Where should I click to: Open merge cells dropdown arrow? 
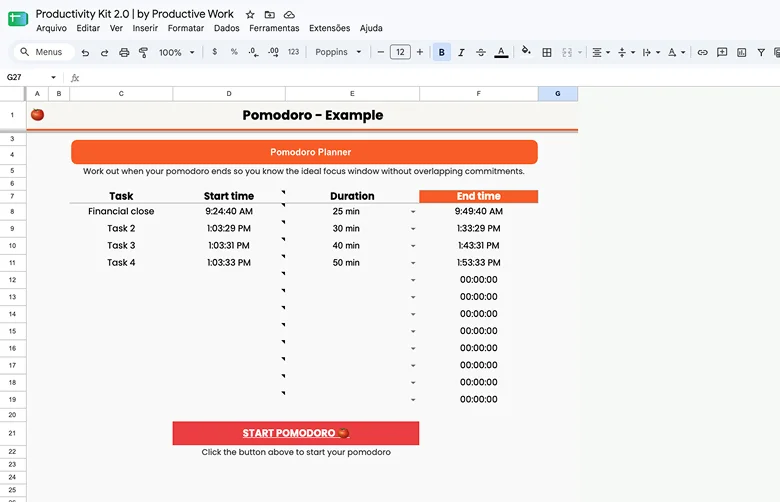tap(580, 52)
